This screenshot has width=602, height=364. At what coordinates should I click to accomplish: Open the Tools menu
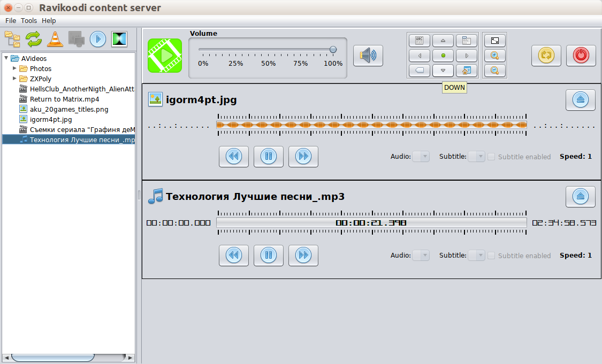(29, 21)
